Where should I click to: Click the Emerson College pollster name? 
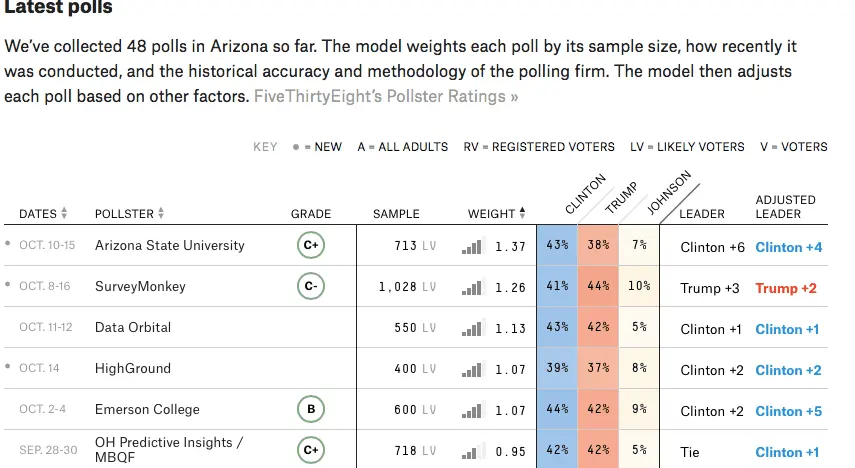point(147,410)
